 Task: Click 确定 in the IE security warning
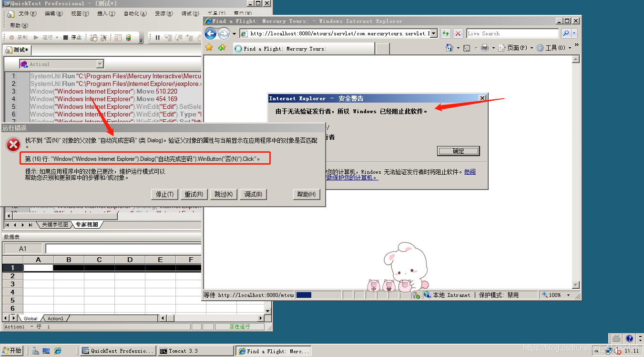(x=458, y=151)
